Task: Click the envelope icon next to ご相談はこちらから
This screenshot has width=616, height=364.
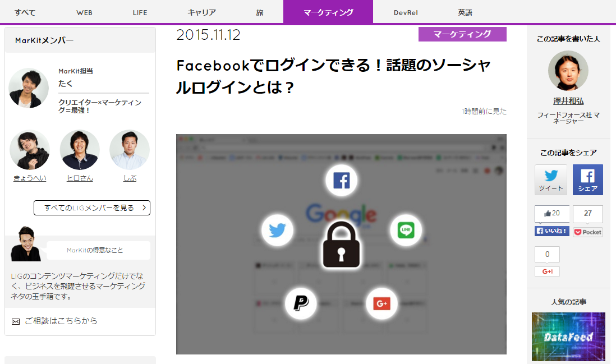Action: [16, 321]
